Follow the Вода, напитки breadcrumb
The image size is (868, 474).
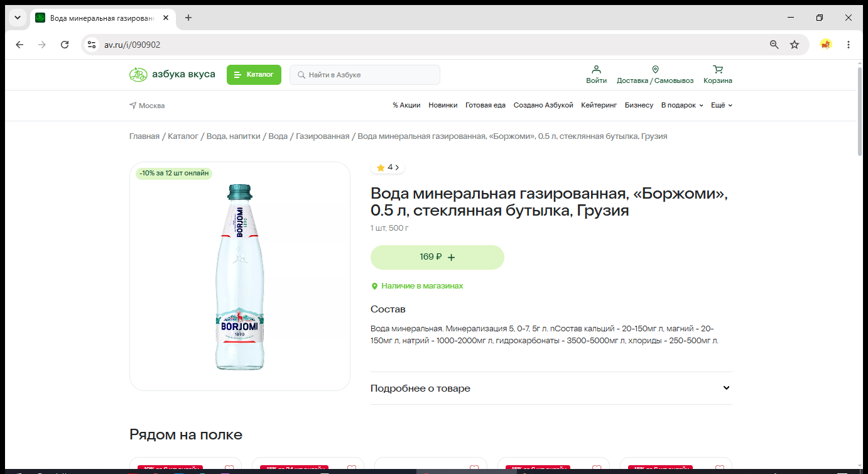click(233, 136)
